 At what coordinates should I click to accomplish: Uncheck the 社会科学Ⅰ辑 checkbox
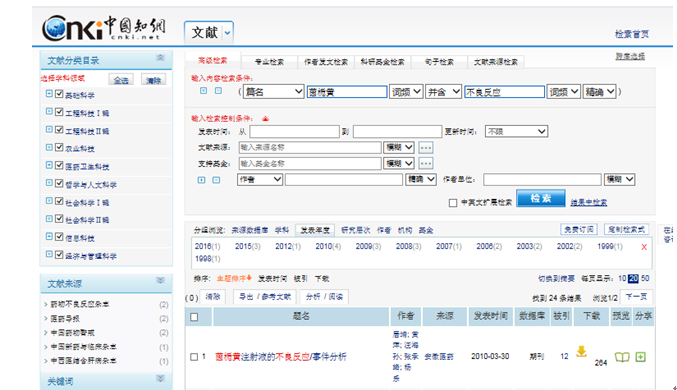click(x=59, y=201)
